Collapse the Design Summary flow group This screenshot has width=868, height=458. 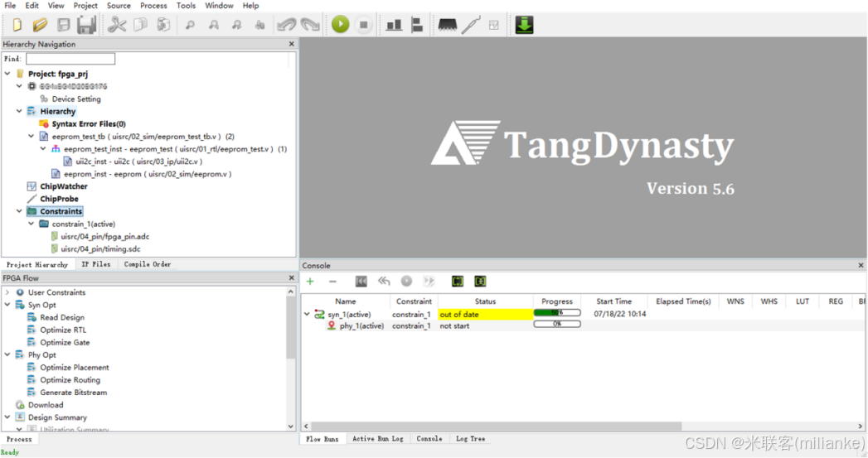pyautogui.click(x=7, y=417)
